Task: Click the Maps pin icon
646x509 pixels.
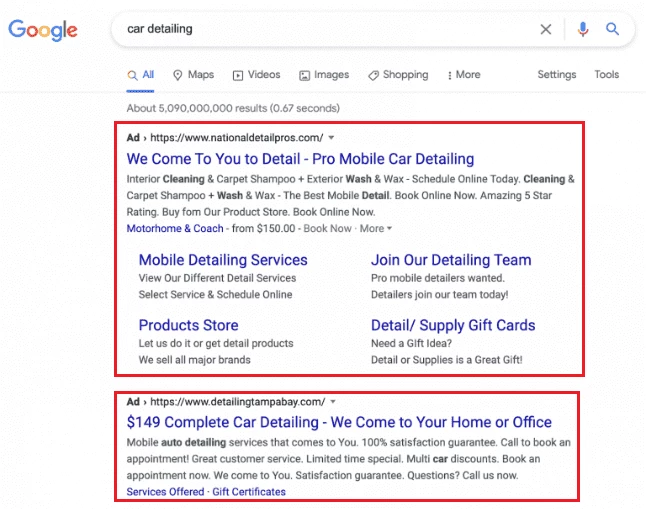Action: [x=178, y=75]
